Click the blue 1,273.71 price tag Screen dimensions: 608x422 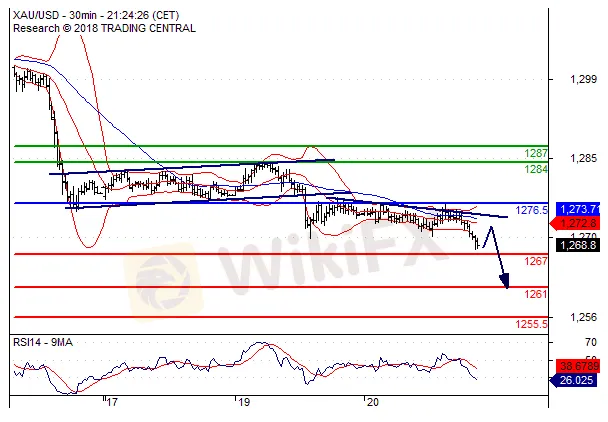579,208
